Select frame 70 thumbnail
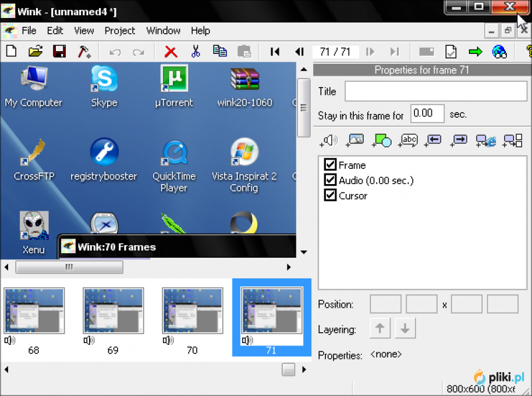The height and width of the screenshot is (396, 532). (x=192, y=311)
